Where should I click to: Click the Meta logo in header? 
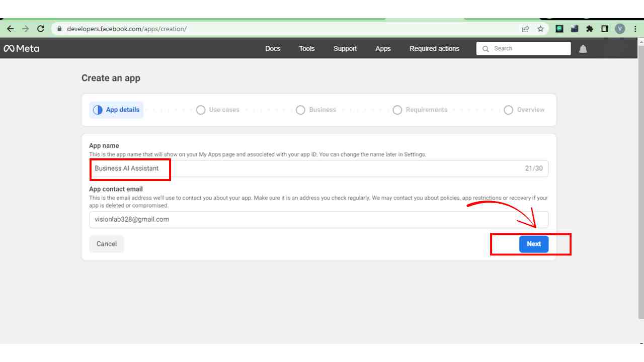click(x=21, y=49)
